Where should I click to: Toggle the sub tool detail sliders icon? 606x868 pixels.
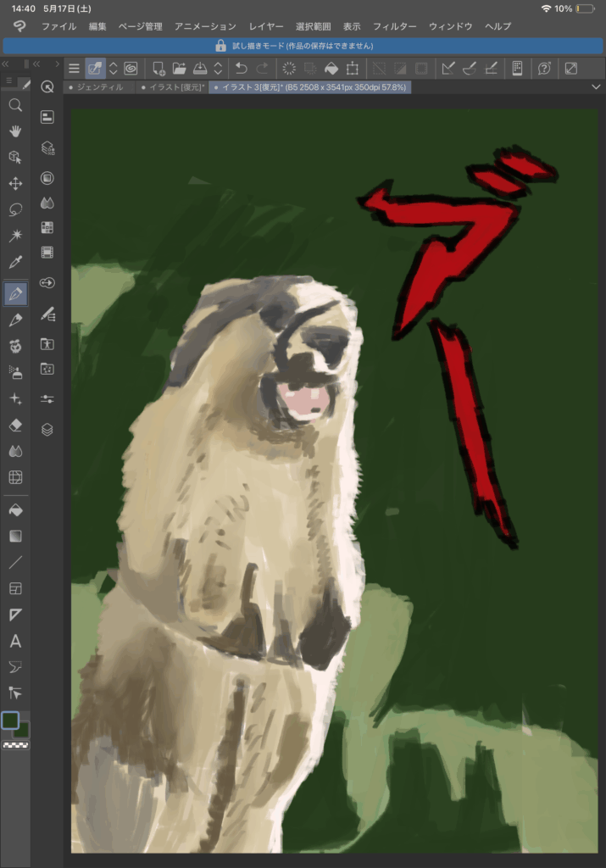(x=47, y=398)
